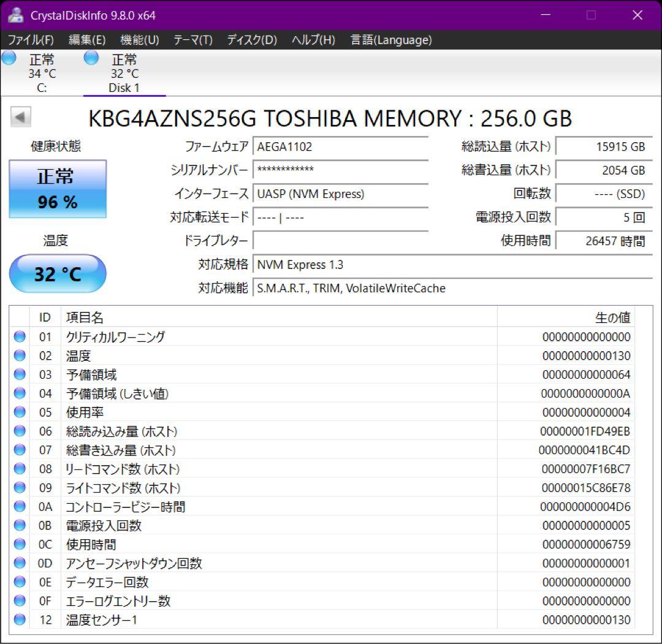Open the ファイル(F) menu
Image resolution: width=662 pixels, height=644 pixels.
pos(31,40)
